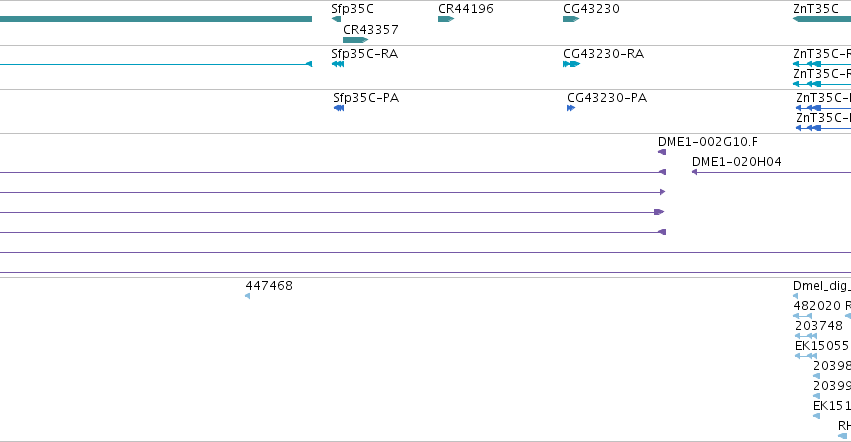Open the 203748 feature label

coord(818,326)
